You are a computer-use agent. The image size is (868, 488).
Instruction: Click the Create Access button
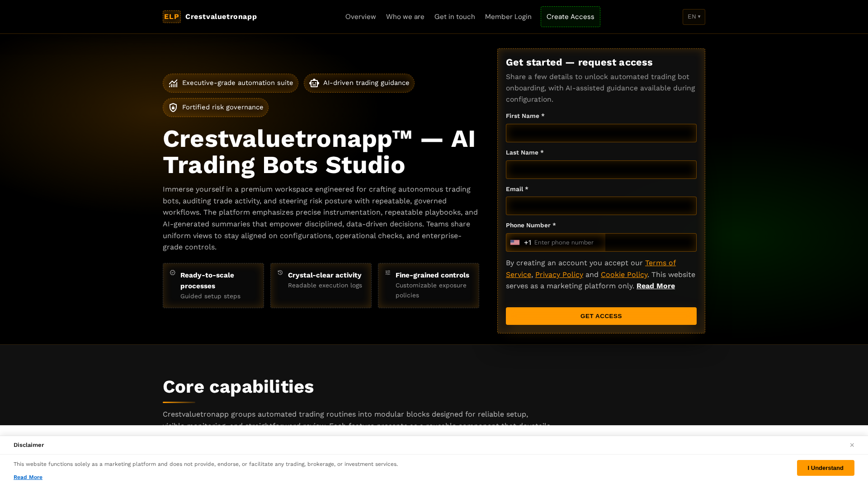[571, 17]
